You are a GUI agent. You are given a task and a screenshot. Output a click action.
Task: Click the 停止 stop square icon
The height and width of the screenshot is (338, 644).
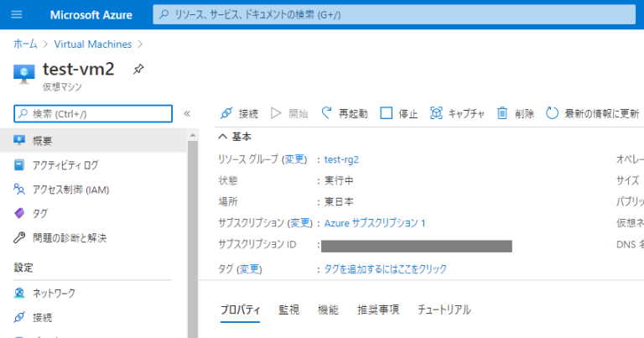386,113
